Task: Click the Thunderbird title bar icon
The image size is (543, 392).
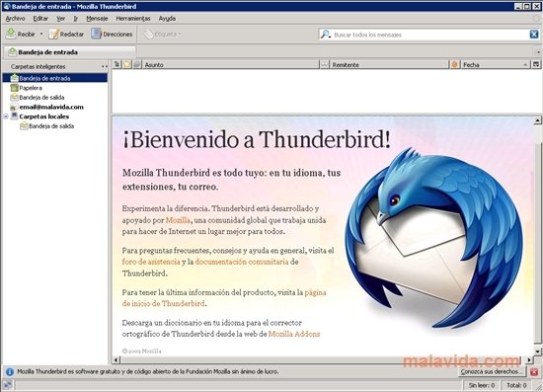Action: [x=6, y=6]
